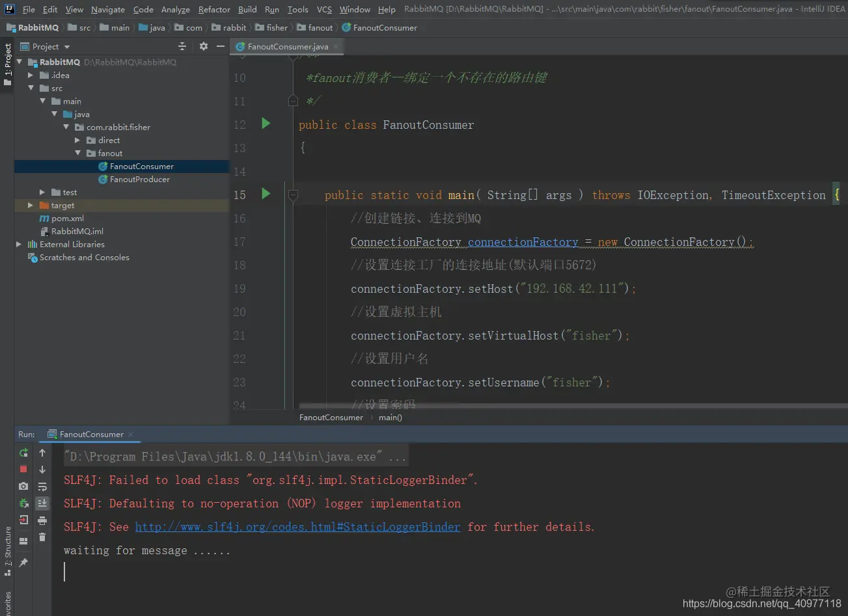Expand the direct package

coord(77,140)
